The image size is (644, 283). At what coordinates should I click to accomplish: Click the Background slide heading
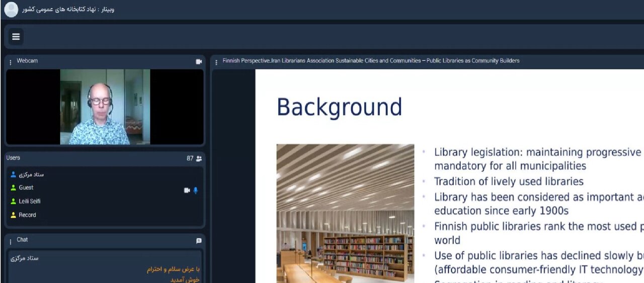(340, 107)
